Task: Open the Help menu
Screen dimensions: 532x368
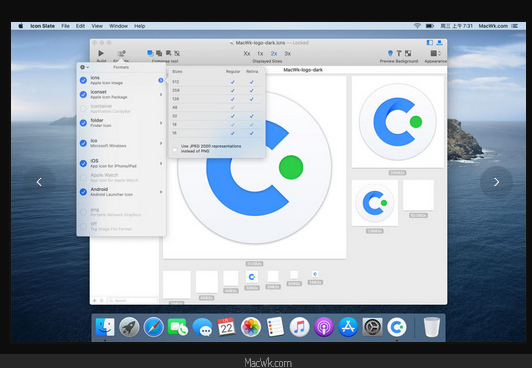Action: [x=139, y=26]
